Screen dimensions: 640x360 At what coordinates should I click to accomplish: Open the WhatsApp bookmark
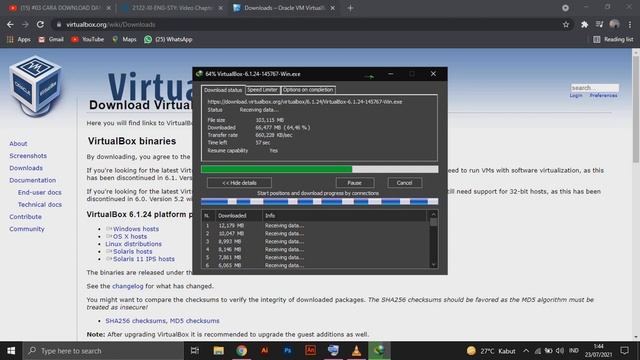168,40
